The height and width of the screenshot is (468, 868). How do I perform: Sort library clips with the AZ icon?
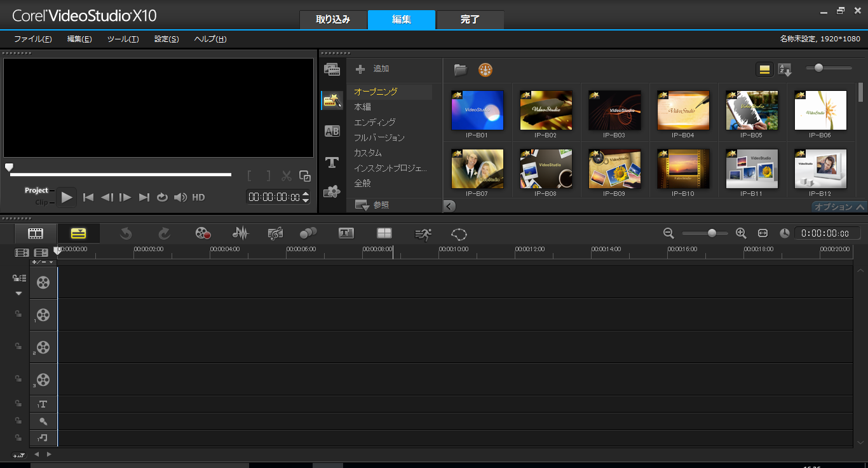(785, 69)
